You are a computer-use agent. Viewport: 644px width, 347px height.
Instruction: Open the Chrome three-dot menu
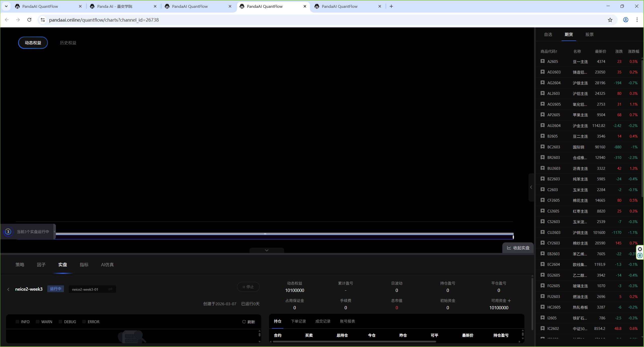637,20
